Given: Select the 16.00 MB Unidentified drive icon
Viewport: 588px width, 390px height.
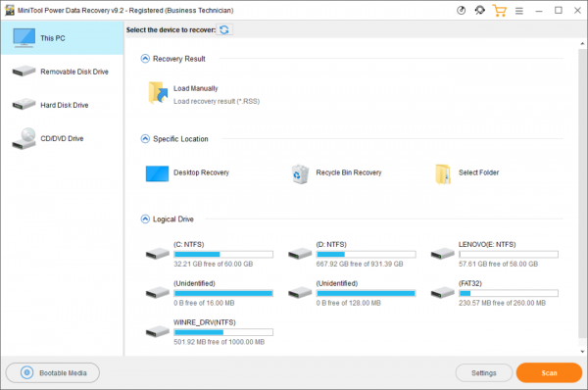Looking at the screenshot, I should (158, 293).
